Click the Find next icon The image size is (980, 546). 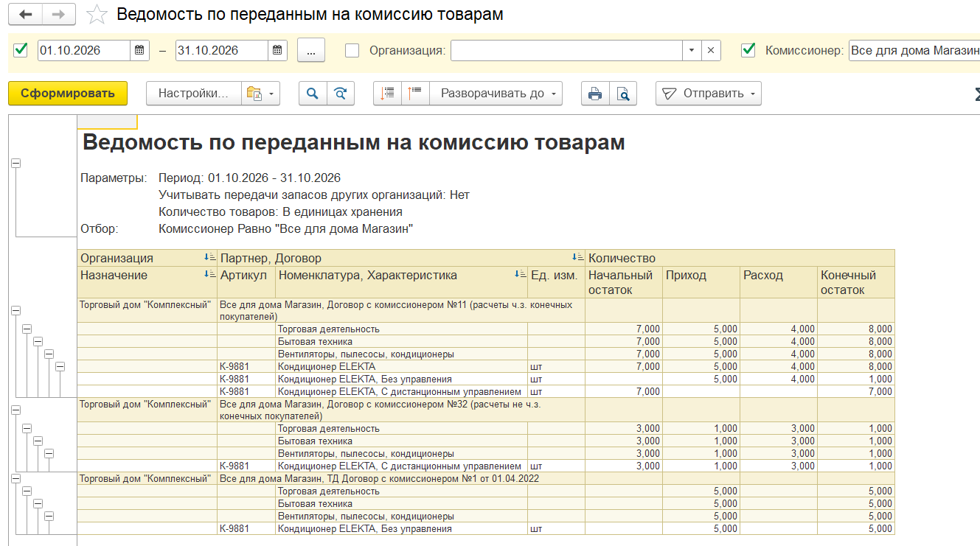(x=340, y=94)
